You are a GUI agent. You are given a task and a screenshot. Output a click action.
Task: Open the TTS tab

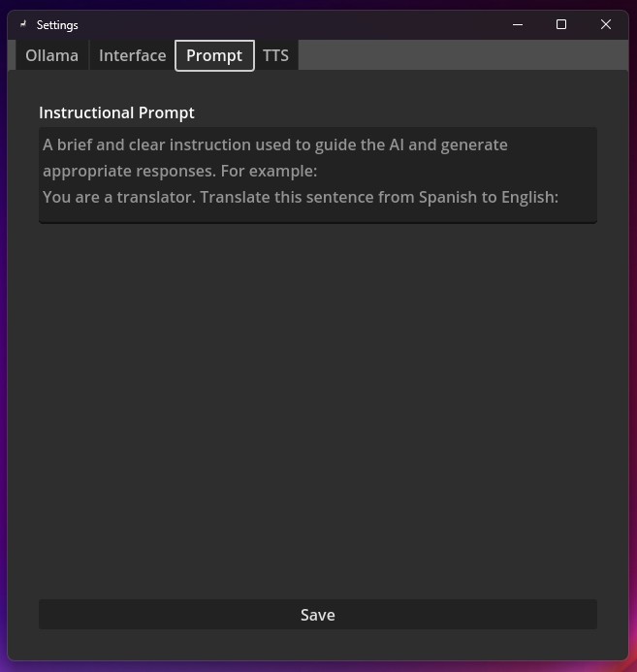(x=275, y=55)
